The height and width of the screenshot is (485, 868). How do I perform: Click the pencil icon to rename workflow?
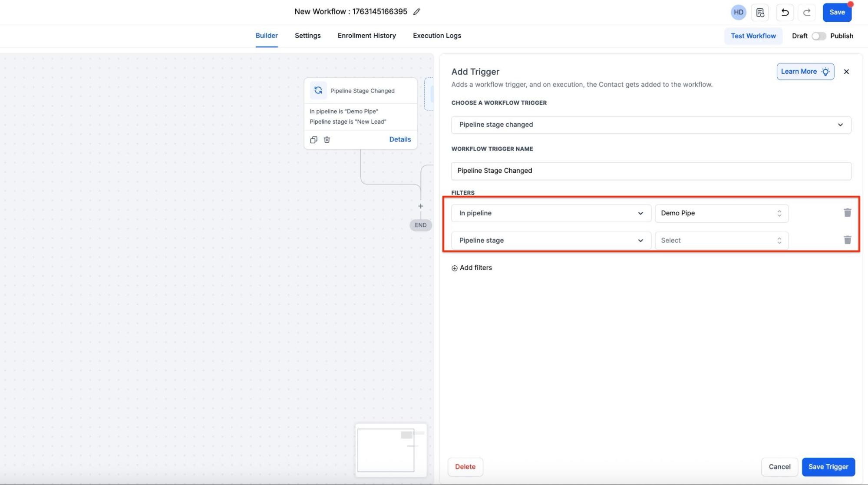(416, 12)
